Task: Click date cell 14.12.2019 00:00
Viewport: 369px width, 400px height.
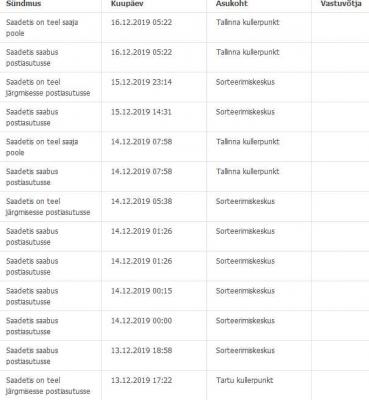Action: (142, 321)
